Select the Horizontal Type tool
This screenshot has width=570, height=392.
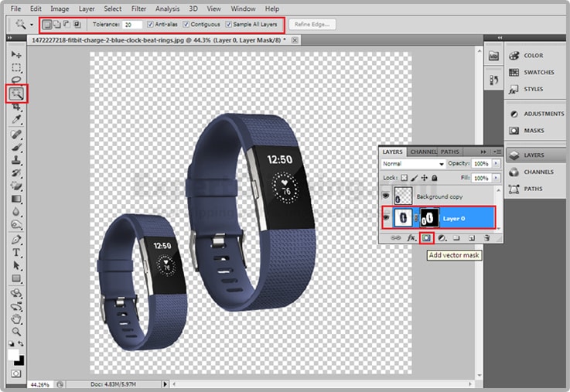click(16, 253)
